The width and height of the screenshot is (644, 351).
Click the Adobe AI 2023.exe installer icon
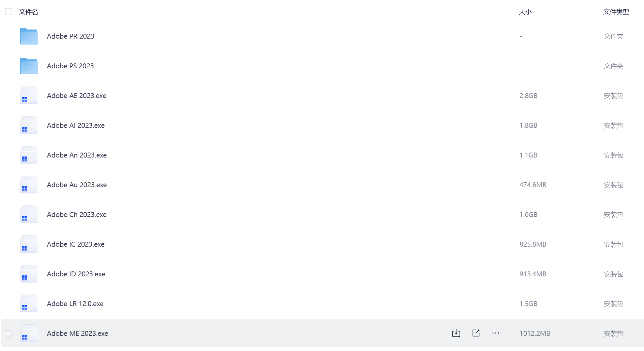[x=29, y=125]
